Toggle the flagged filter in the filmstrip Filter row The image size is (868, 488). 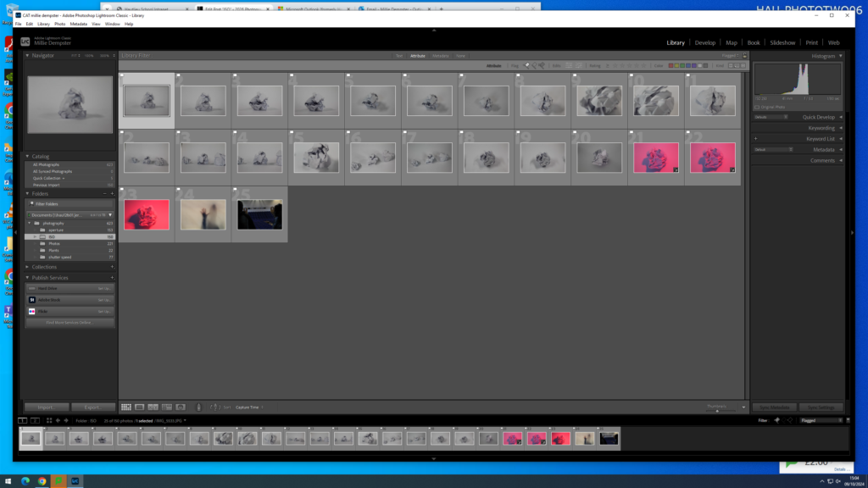coord(776,420)
